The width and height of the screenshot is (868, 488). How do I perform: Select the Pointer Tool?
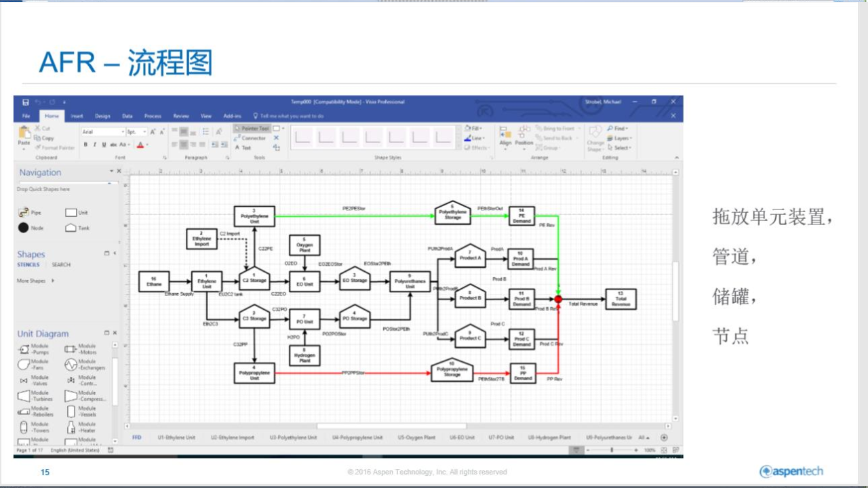tap(252, 128)
